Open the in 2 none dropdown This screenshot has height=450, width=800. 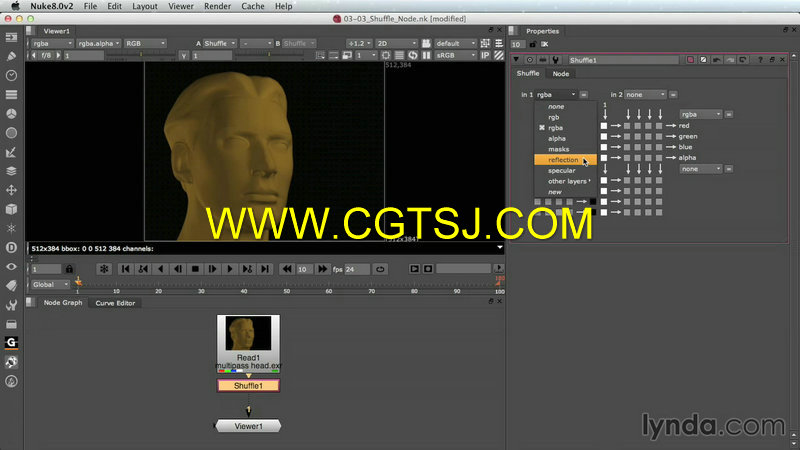click(x=645, y=95)
